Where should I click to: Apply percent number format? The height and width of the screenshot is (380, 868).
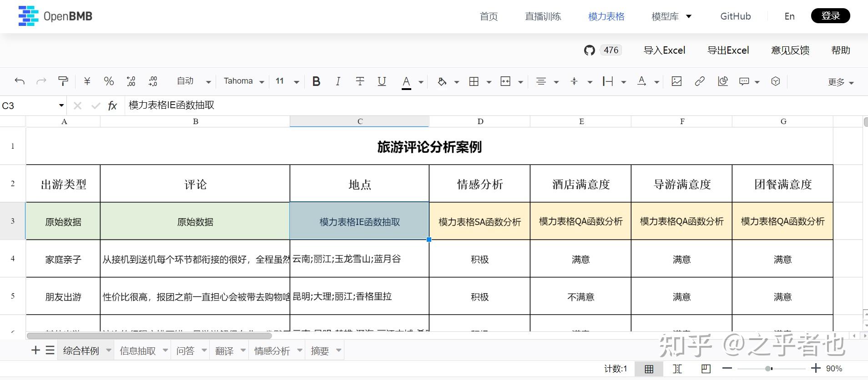[x=109, y=81]
